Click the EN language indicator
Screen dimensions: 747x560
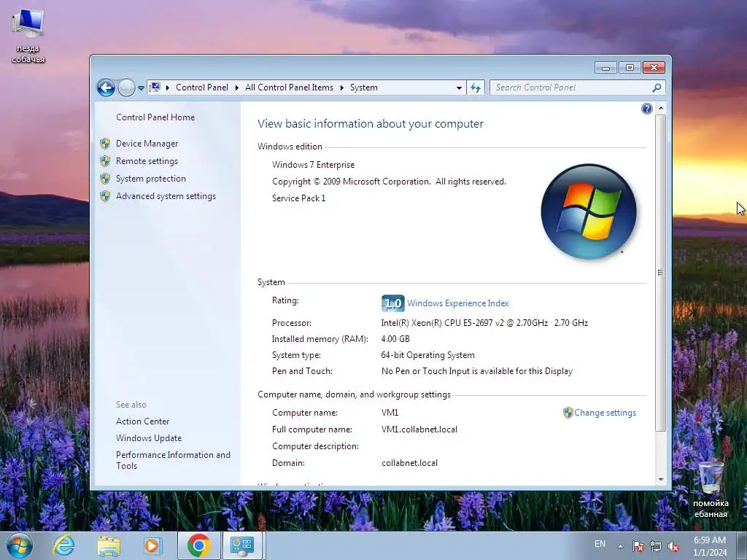(x=600, y=544)
